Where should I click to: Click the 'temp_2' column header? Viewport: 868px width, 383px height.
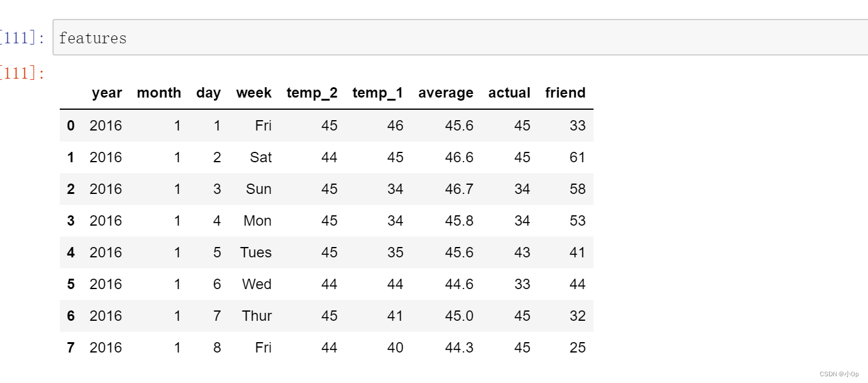312,93
